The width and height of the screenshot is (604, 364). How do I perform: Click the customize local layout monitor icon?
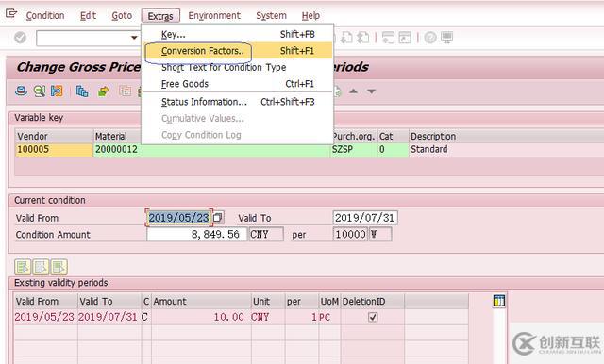click(x=446, y=38)
